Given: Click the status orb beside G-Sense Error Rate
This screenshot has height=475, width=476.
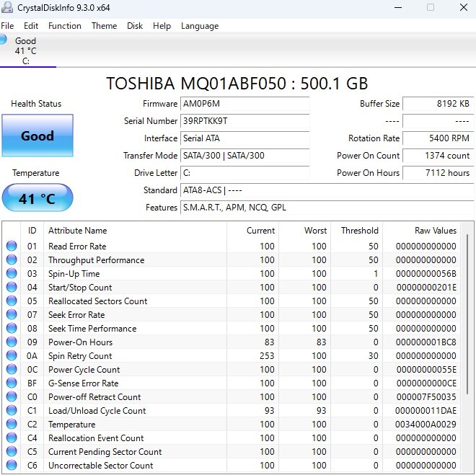Looking at the screenshot, I should 12,383.
